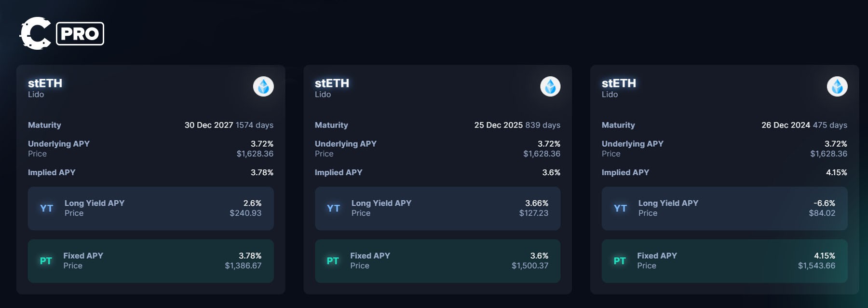Click Lido droplet icon on 25 Dec 2025 card
The image size is (868, 308).
(550, 86)
